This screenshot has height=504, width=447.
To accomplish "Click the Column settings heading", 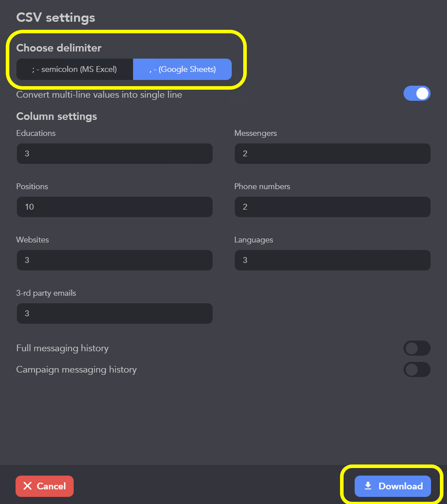I will click(x=56, y=116).
